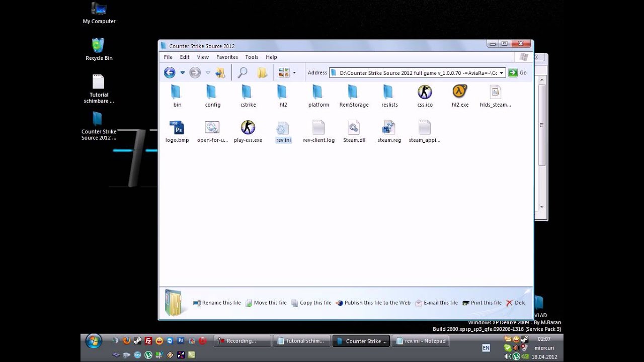Click the Up folder toolbar button

pos(220,72)
